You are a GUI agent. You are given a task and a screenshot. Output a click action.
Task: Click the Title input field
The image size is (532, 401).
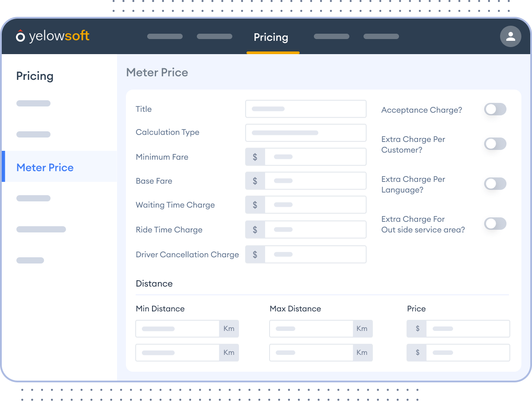pos(306,109)
